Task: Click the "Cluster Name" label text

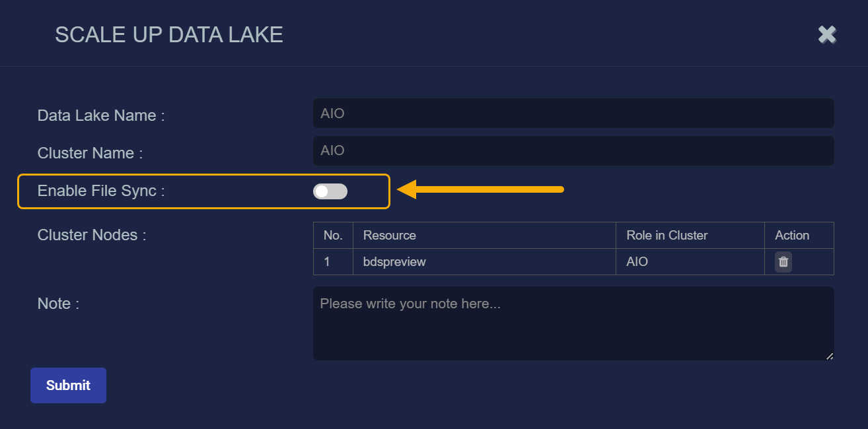Action: 90,153
